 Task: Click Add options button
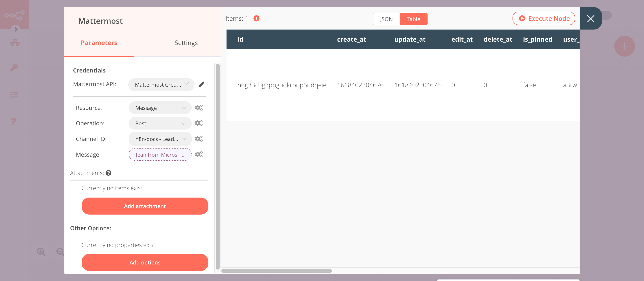(145, 262)
